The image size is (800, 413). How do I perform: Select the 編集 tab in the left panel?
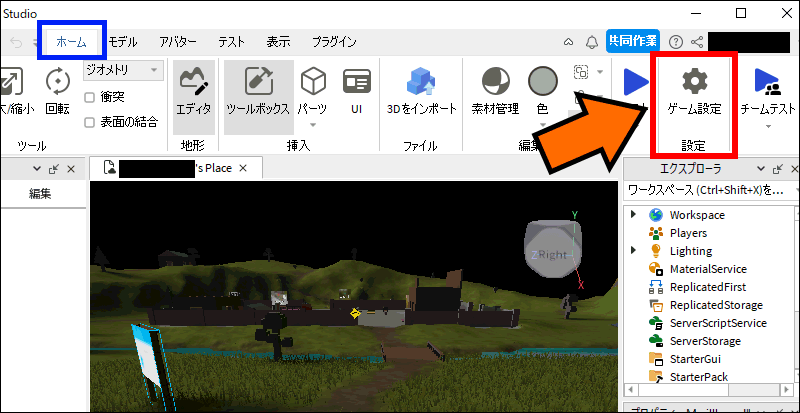point(40,194)
